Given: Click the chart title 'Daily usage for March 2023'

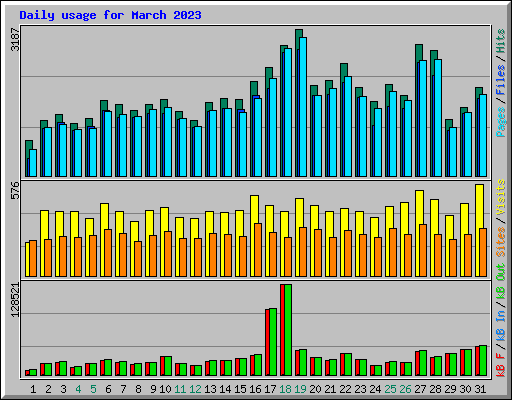Looking at the screenshot, I should (x=110, y=15).
